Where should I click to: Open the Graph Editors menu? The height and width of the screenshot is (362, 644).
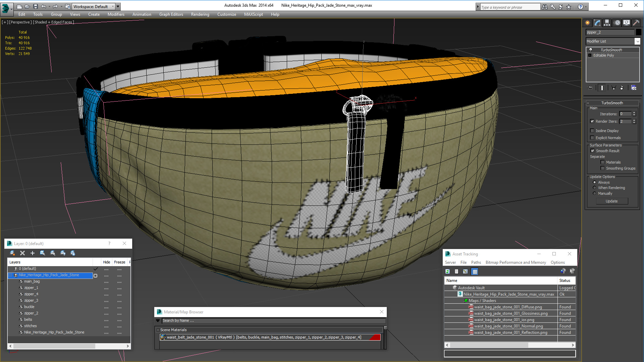coord(171,14)
